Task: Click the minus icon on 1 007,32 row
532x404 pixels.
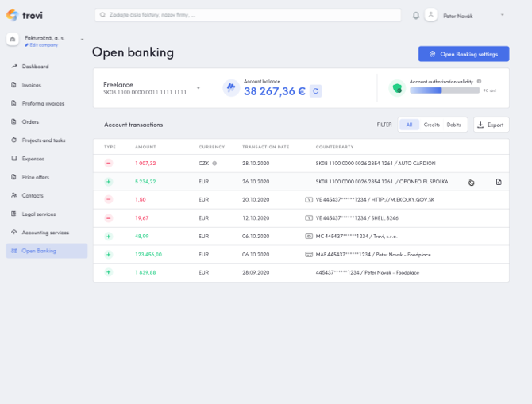Action: point(109,164)
